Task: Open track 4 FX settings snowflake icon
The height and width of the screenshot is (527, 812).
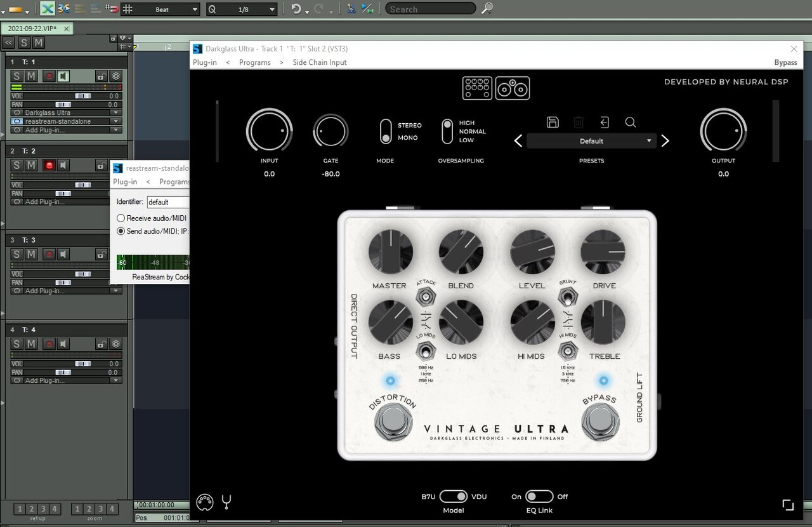Action: (116, 344)
